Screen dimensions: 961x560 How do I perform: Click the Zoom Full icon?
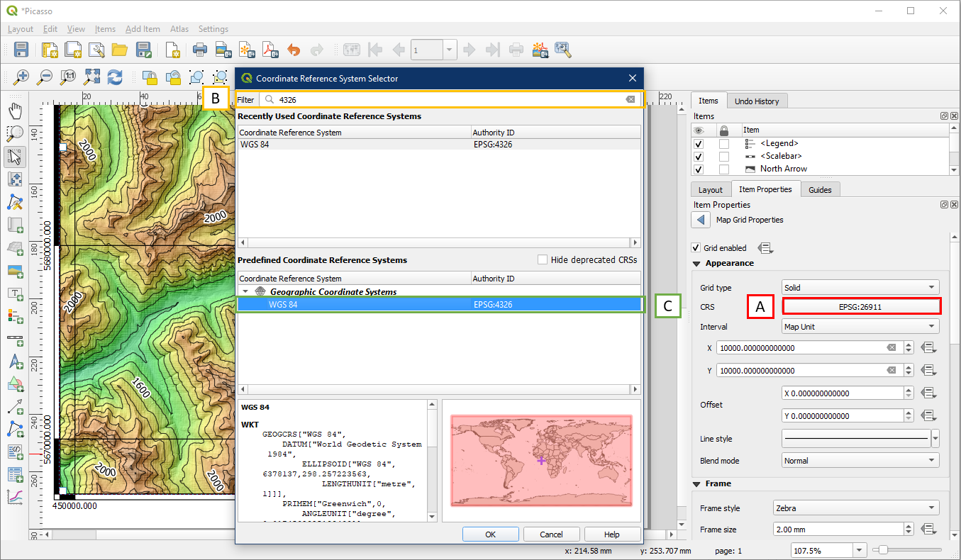coord(92,77)
